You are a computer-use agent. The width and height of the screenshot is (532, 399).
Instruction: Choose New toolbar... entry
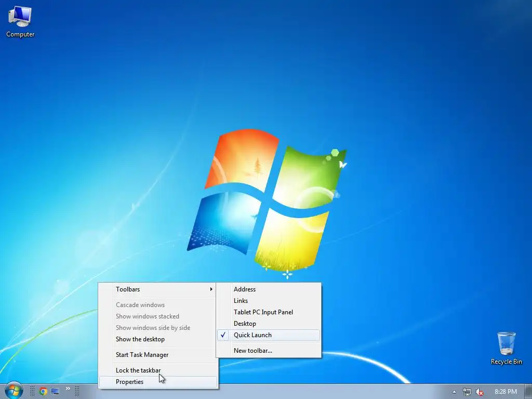click(268, 351)
